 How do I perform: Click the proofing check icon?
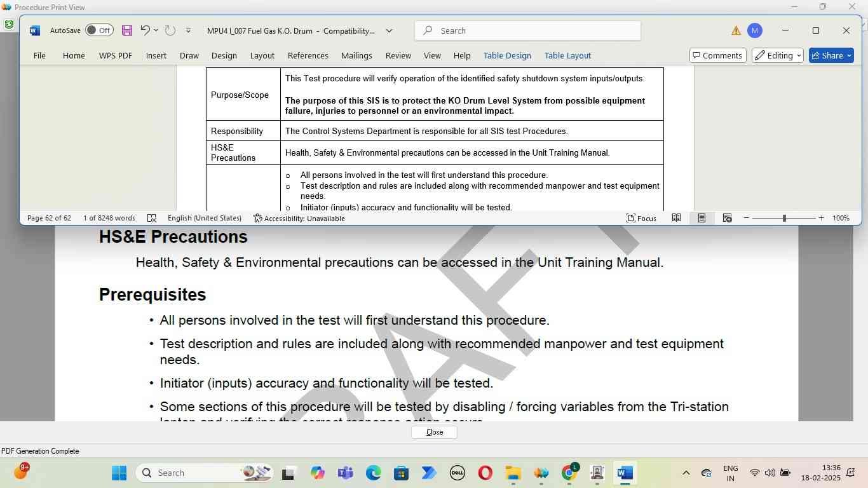(152, 218)
